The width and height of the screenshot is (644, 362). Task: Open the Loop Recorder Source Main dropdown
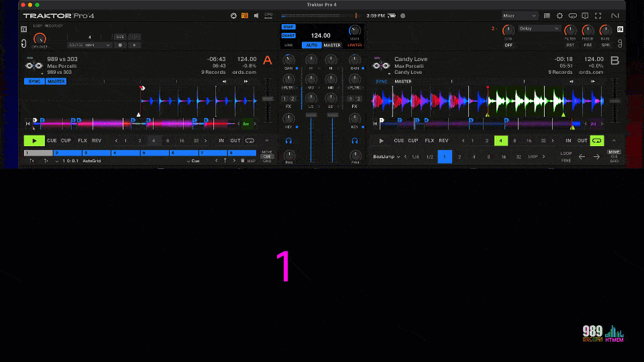pos(89,45)
